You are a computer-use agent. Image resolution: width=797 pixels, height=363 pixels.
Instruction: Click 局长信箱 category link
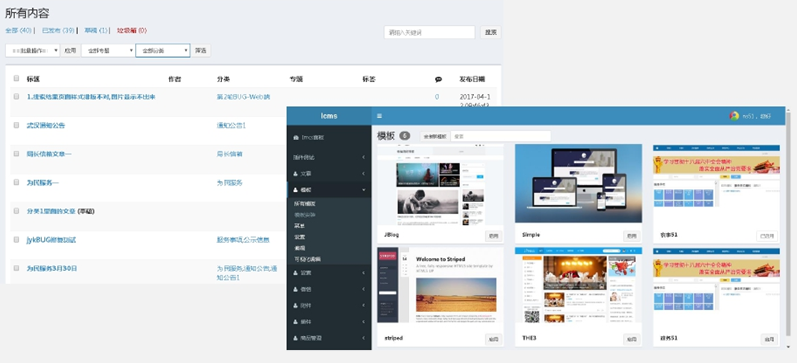pyautogui.click(x=230, y=154)
